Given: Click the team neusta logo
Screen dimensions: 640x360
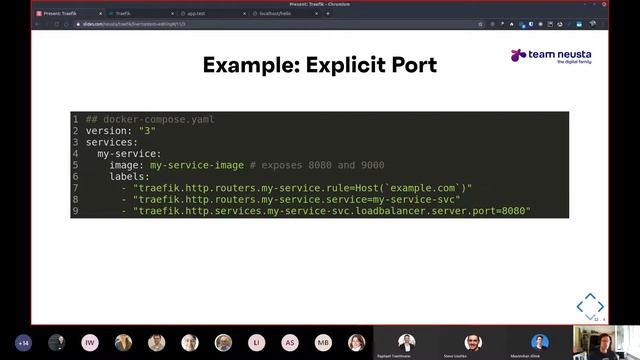Looking at the screenshot, I should (551, 56).
